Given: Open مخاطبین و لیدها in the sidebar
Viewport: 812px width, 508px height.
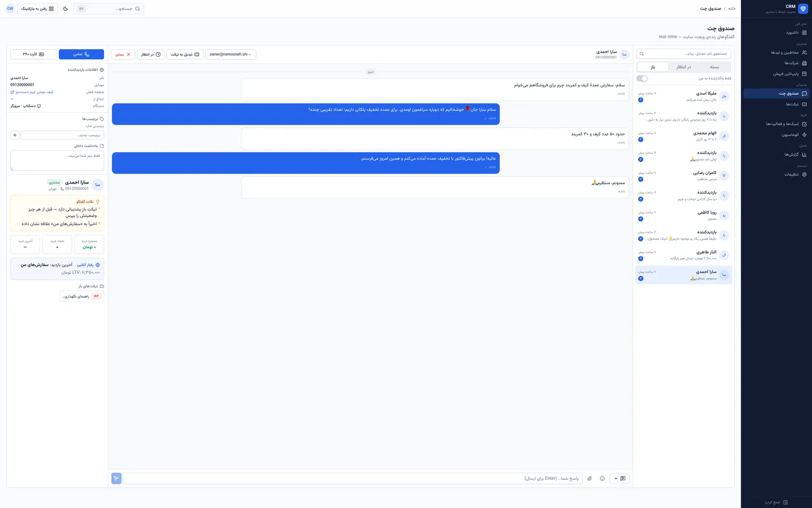Looking at the screenshot, I should tap(776, 52).
